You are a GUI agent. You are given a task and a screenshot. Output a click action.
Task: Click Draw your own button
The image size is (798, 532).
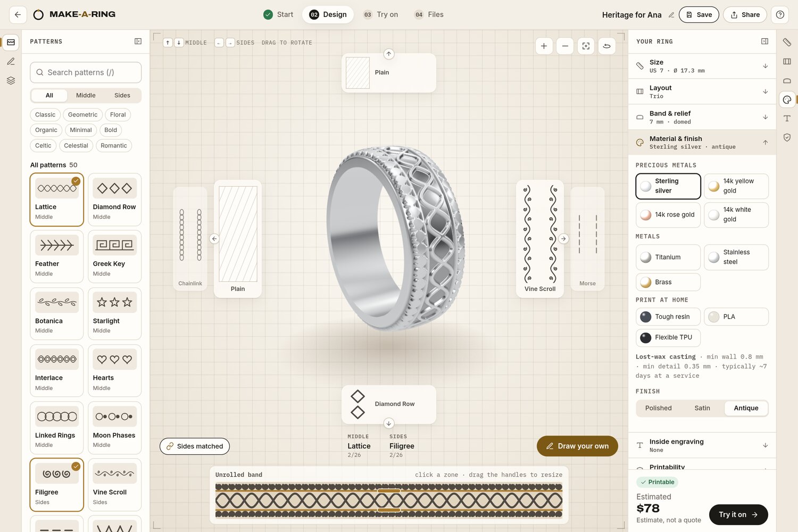tap(577, 446)
